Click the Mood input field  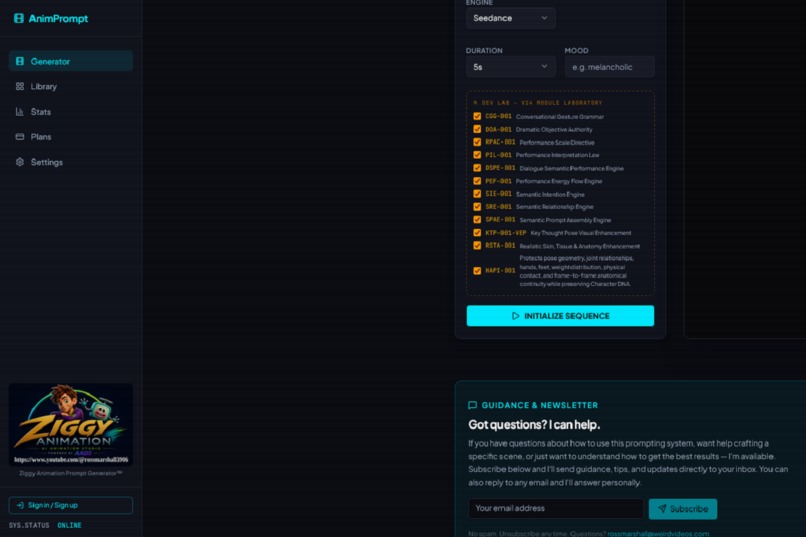(x=610, y=67)
